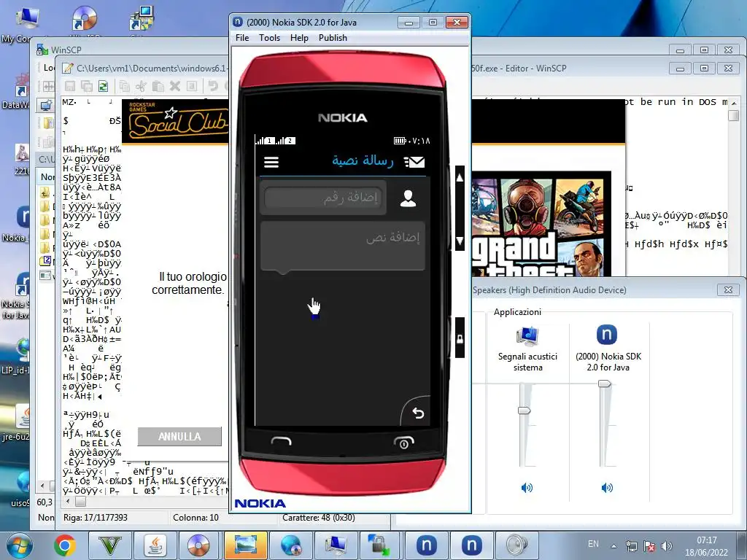Open the Windows Start menu

20,545
